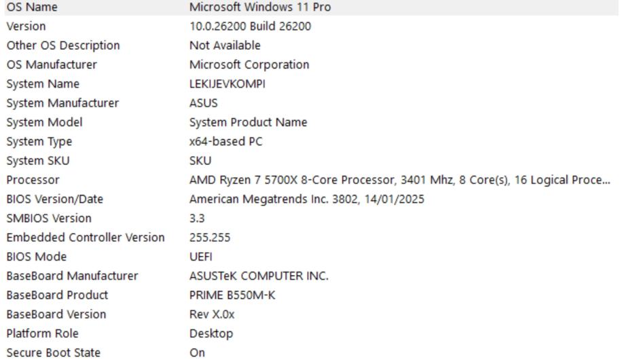Click the Secure Boot State row
This screenshot has height=364, width=624.
click(x=54, y=353)
